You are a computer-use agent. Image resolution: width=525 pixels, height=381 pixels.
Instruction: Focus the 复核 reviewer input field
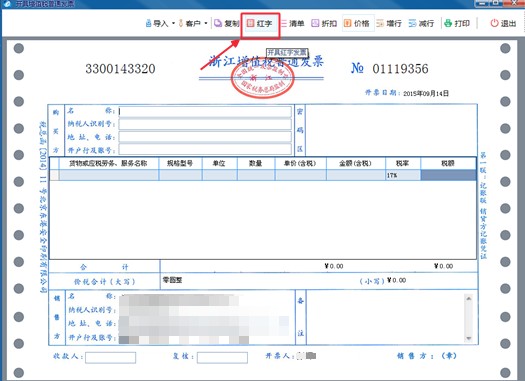[222, 358]
